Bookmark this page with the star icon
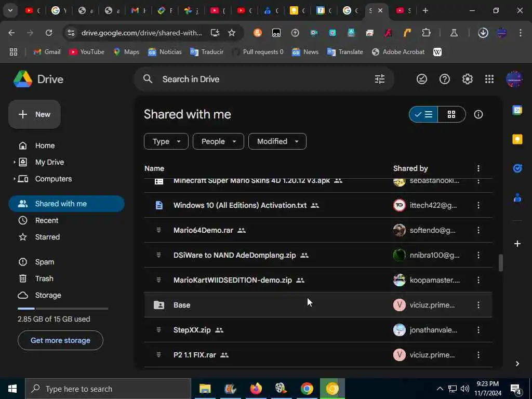 pos(232,33)
